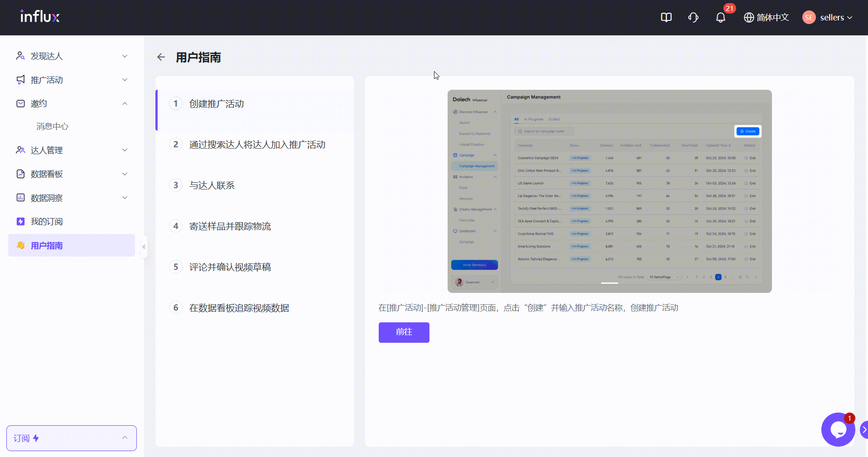
Task: Open customer support headset icon
Action: (693, 18)
